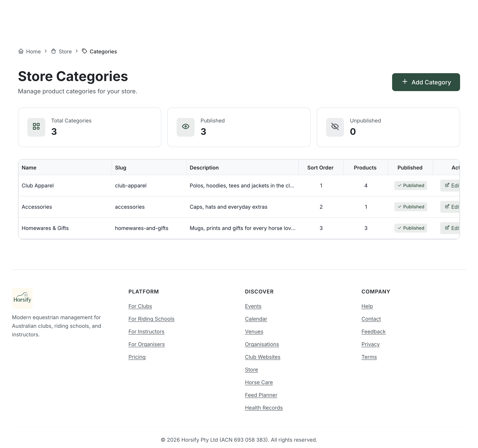The image size is (478, 448).
Task: Click the Categories tag icon in breadcrumb
Action: pos(84,51)
